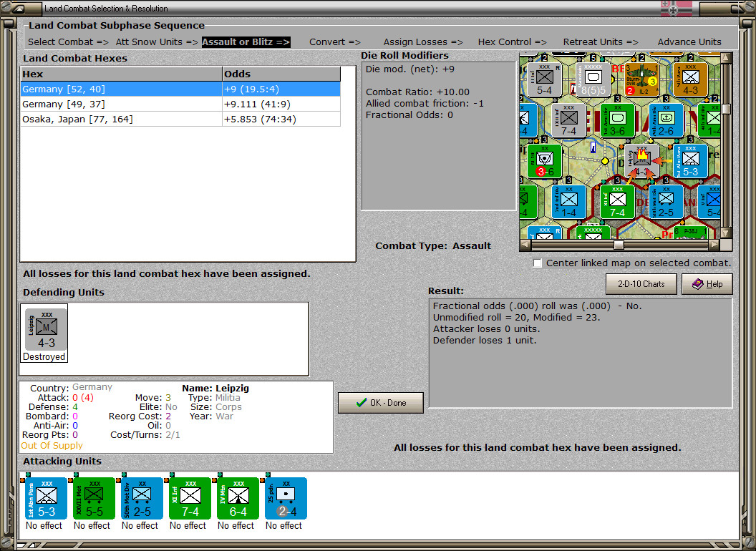Click the P-38J aircraft counter on map
756x551 pixels.
pos(690,233)
